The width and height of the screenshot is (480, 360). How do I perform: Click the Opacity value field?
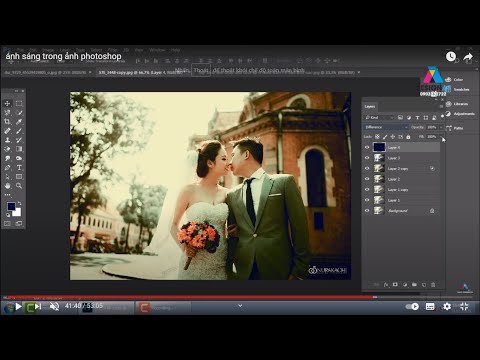[432, 127]
